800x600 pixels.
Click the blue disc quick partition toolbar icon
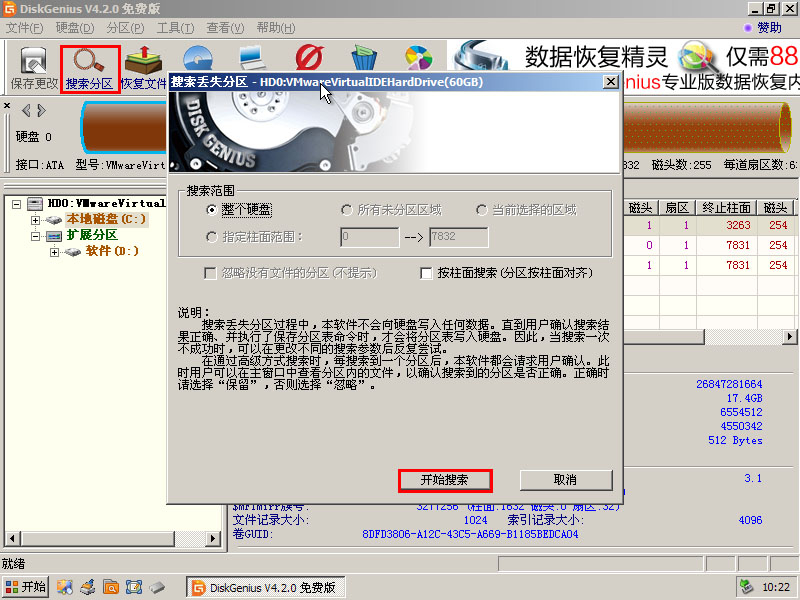(x=198, y=58)
